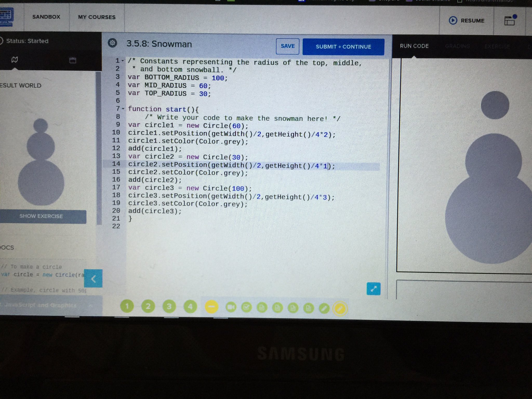Open My Courses in top navigation
This screenshot has height=399, width=532.
pyautogui.click(x=97, y=17)
